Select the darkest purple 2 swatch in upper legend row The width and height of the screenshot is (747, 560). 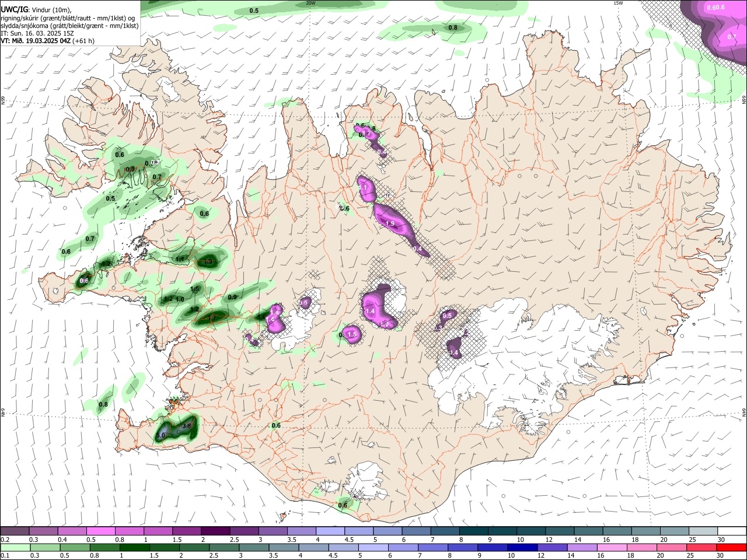[x=215, y=530]
